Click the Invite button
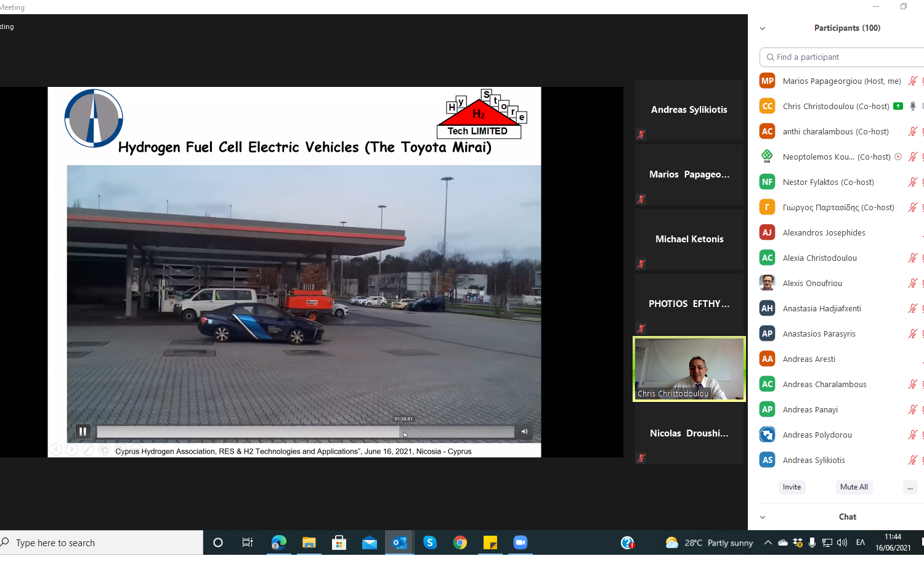 click(x=792, y=487)
